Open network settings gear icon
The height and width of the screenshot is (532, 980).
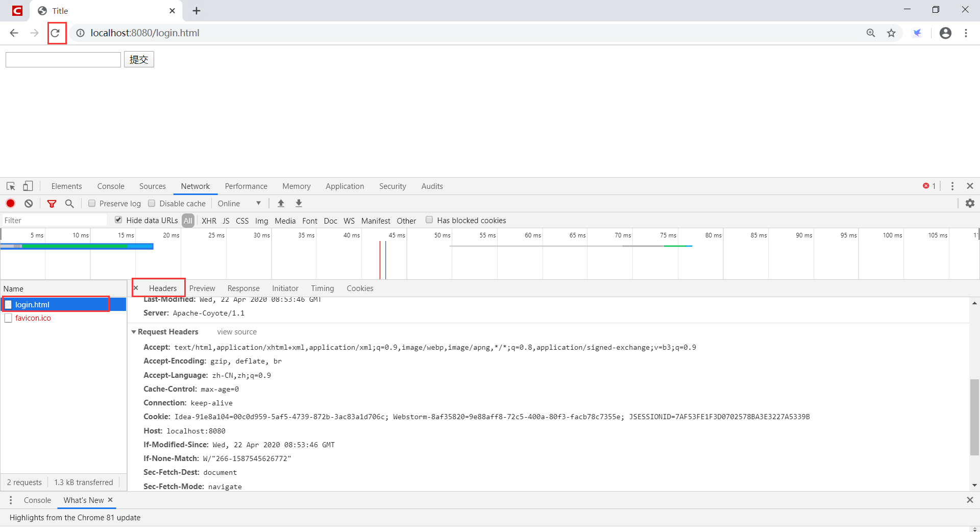[x=970, y=203]
